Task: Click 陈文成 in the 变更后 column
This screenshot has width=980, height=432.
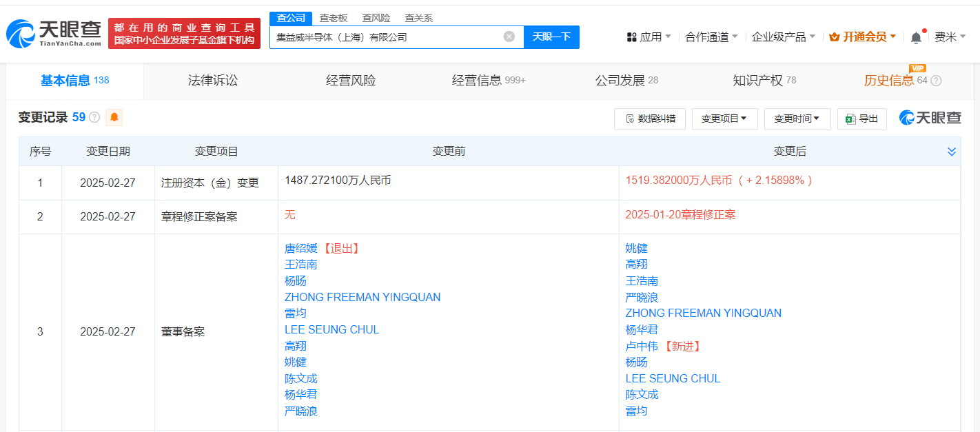Action: pyautogui.click(x=642, y=395)
